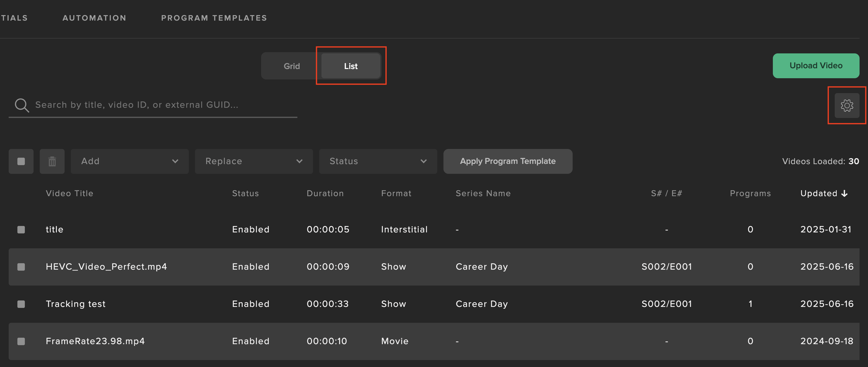Select FrameRate23.98.mp4 row checkbox
868x367 pixels.
click(21, 341)
